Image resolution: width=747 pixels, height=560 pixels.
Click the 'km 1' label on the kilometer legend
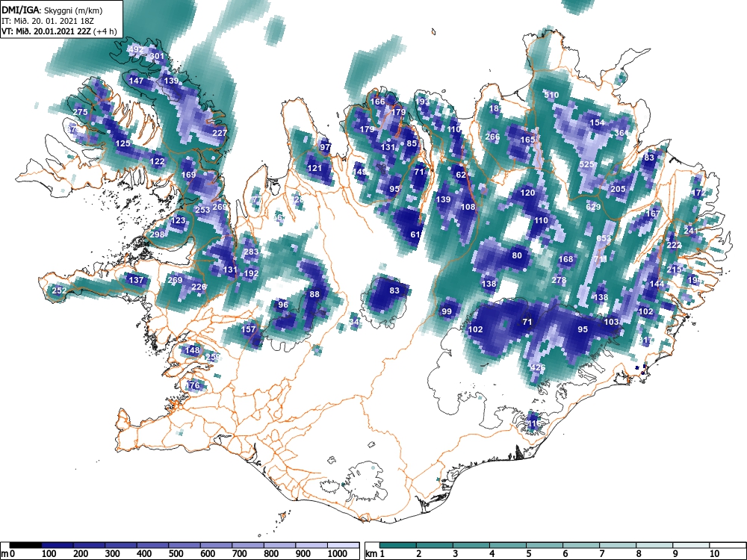pos(375,554)
